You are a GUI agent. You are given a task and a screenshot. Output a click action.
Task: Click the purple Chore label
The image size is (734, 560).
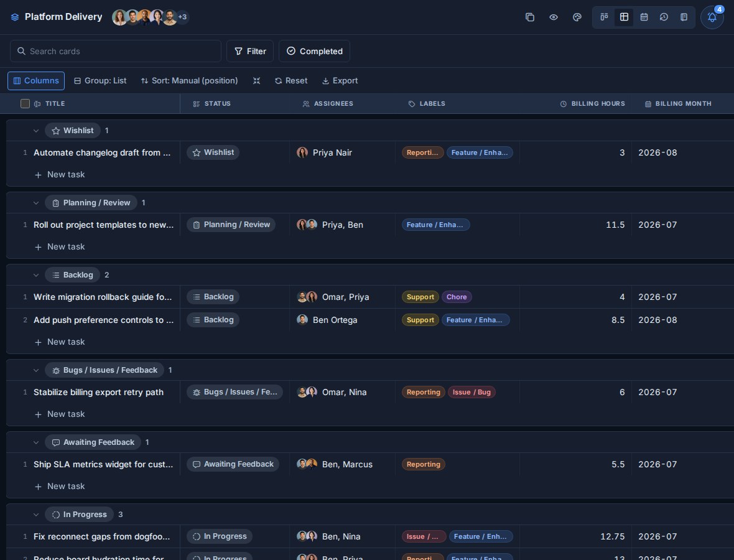[457, 297]
